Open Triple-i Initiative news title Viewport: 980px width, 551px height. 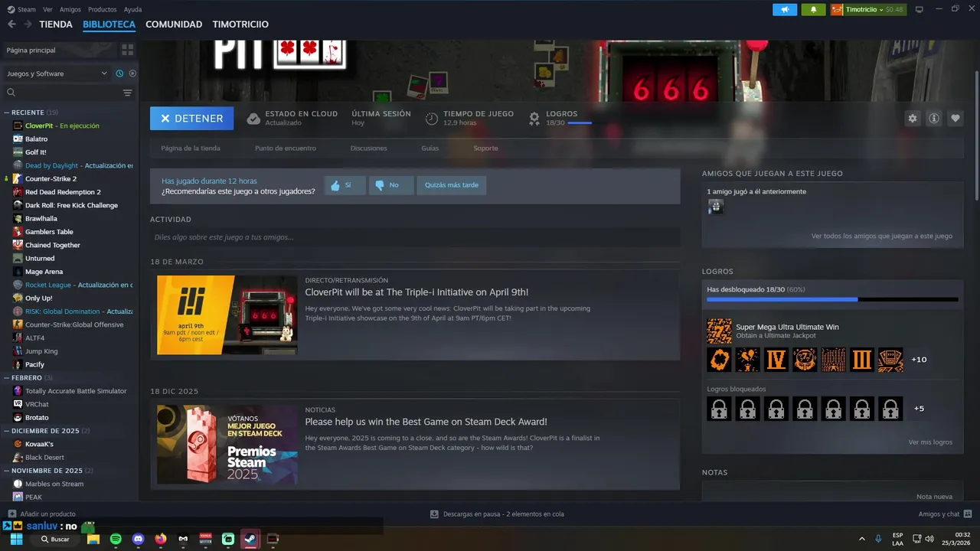tap(416, 292)
